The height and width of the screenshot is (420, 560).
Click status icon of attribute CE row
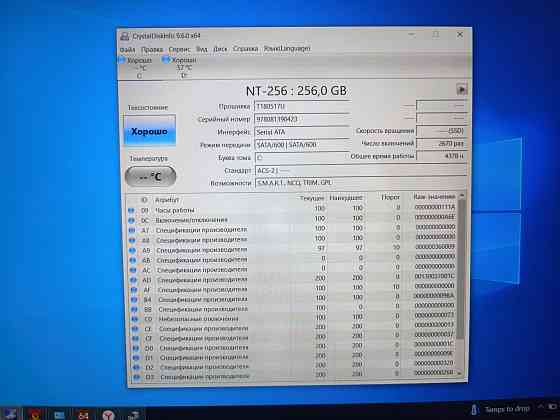(x=135, y=329)
